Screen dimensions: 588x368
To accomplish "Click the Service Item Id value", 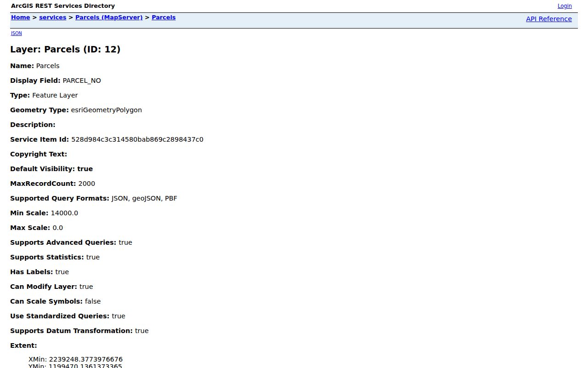I will coord(137,139).
